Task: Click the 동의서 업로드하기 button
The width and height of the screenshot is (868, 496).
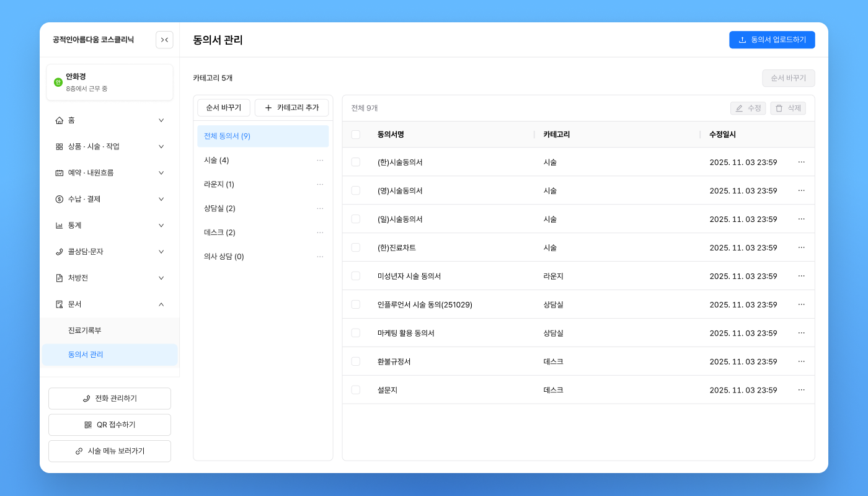Action: click(771, 40)
